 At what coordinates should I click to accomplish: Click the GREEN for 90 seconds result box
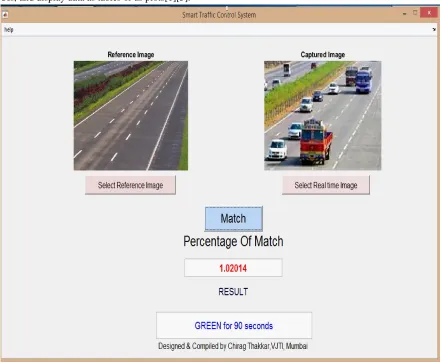[234, 325]
